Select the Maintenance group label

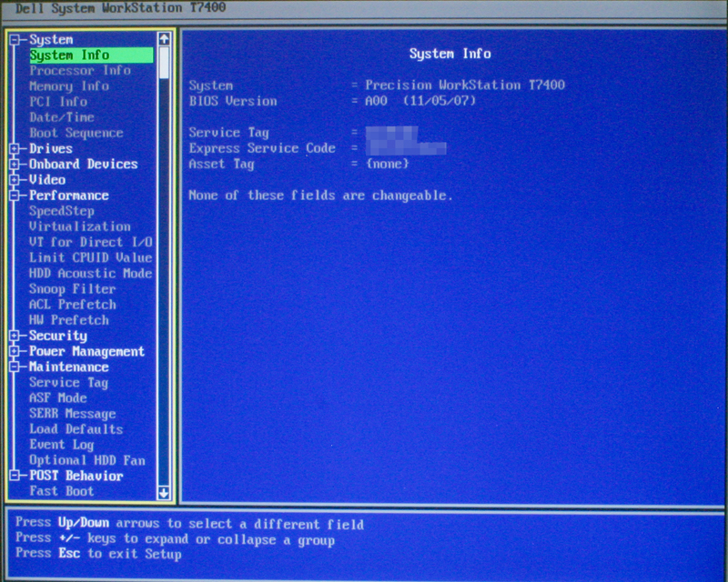pyautogui.click(x=69, y=366)
